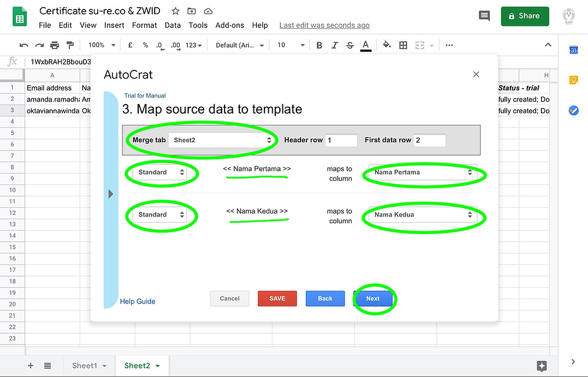
Task: Close the AutoCrat dialog
Action: 476,75
